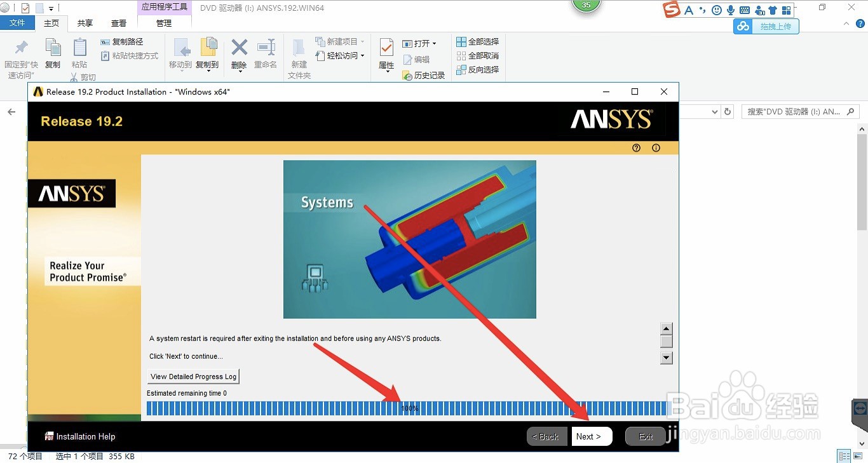Click Explorer blue help question icon
Viewport: 868px width, 463px height.
(859, 23)
